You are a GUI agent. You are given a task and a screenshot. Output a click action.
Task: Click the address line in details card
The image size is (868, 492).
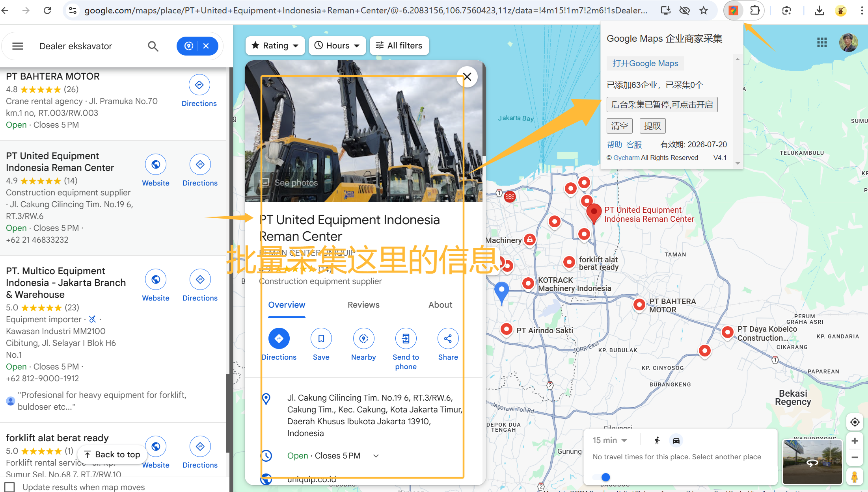coord(374,416)
